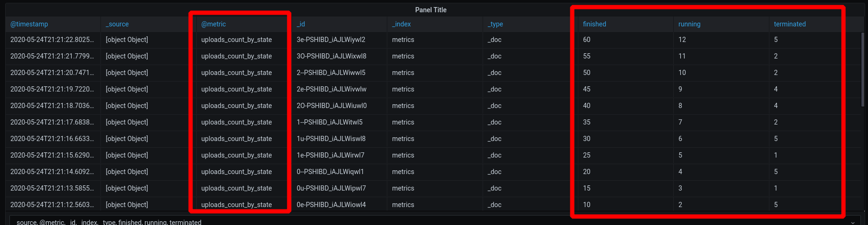
Task: Sort by the @timestamp column header
Action: click(29, 24)
